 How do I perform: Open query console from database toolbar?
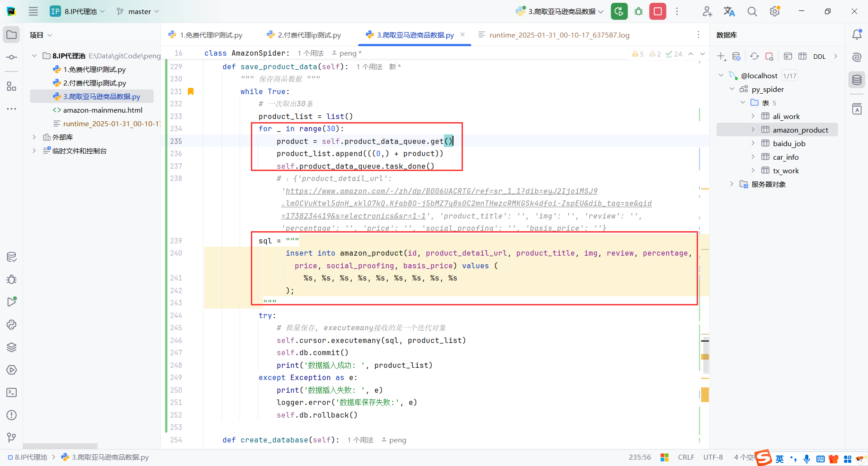coord(788,57)
